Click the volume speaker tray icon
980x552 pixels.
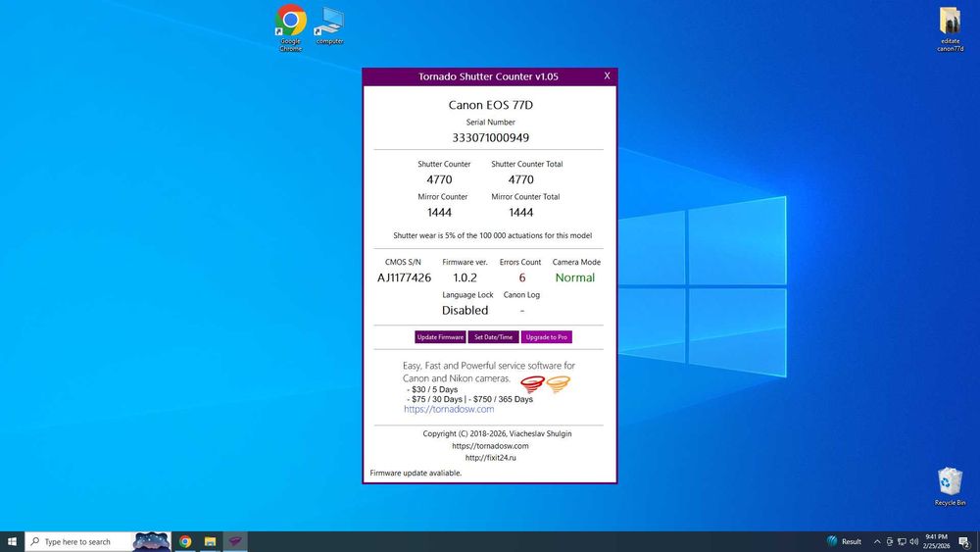tap(913, 541)
